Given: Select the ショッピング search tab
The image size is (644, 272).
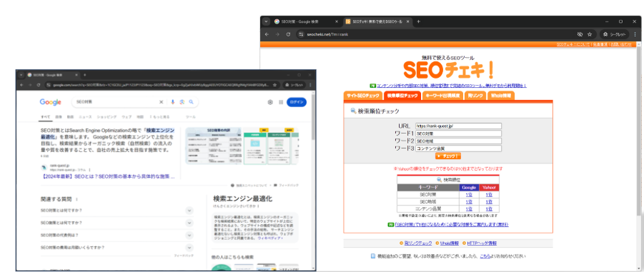Looking at the screenshot, I should (106, 117).
